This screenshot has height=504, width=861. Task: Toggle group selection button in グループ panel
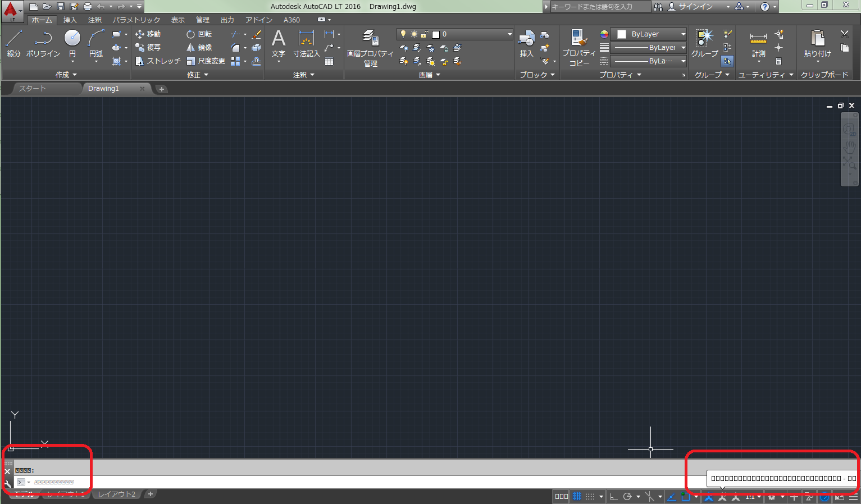(x=727, y=61)
